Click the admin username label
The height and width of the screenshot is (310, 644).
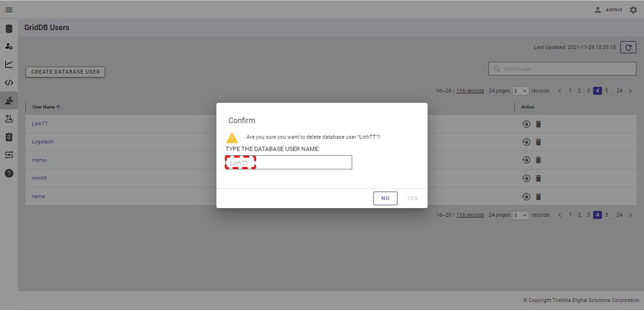point(614,9)
